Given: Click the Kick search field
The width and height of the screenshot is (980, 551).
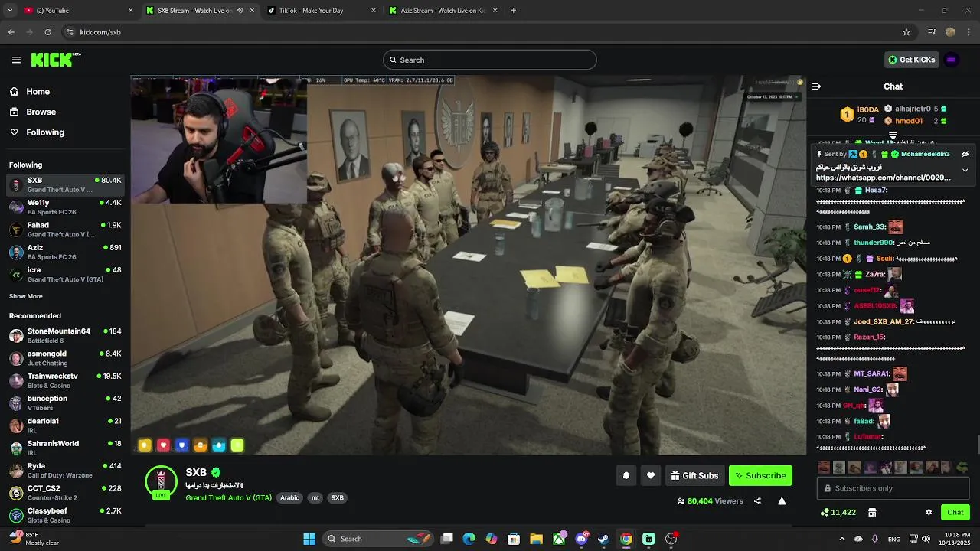Looking at the screenshot, I should (x=490, y=60).
